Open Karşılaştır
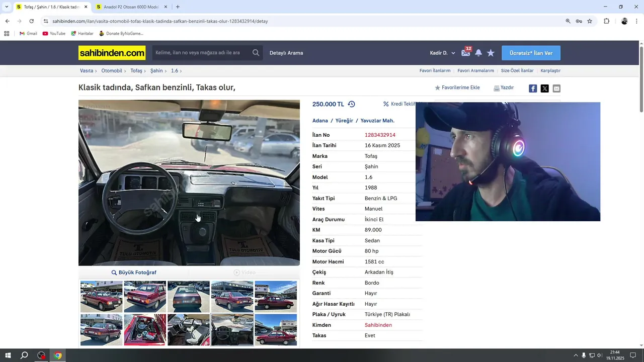The image size is (644, 362). tap(550, 71)
